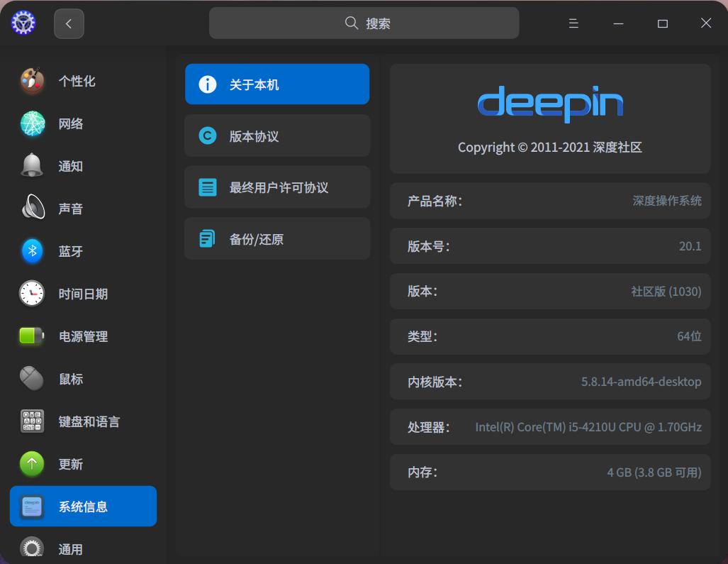The width and height of the screenshot is (728, 564).
Task: Click the deepin logo image
Action: 550,104
